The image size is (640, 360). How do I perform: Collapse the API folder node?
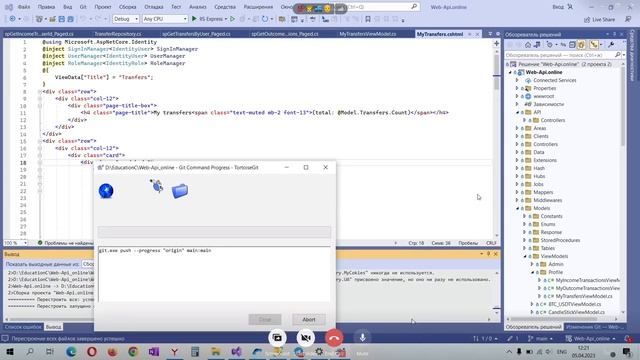point(517,112)
